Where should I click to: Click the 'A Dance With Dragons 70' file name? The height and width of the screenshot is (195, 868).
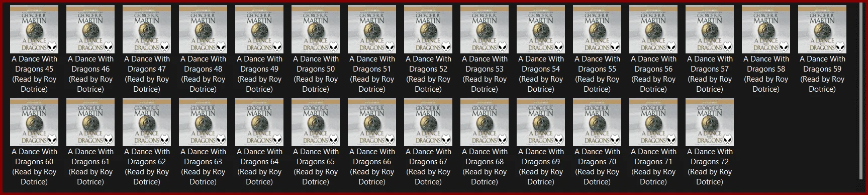click(597, 167)
